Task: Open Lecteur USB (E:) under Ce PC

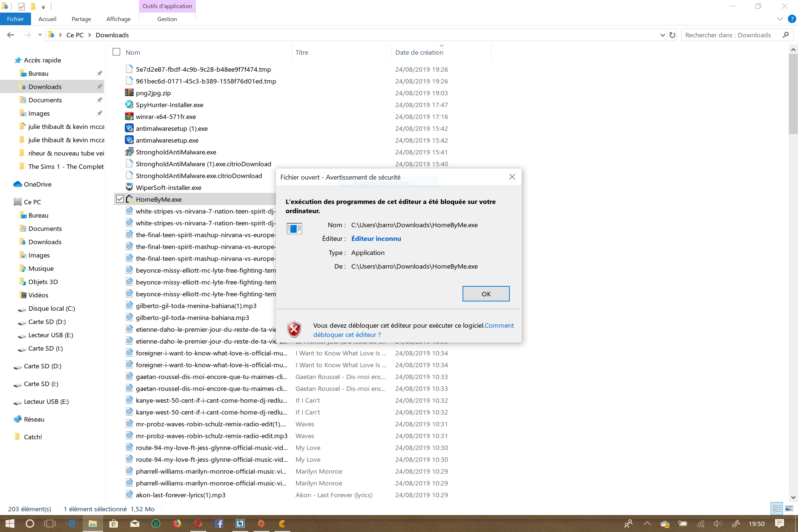Action: point(51,335)
